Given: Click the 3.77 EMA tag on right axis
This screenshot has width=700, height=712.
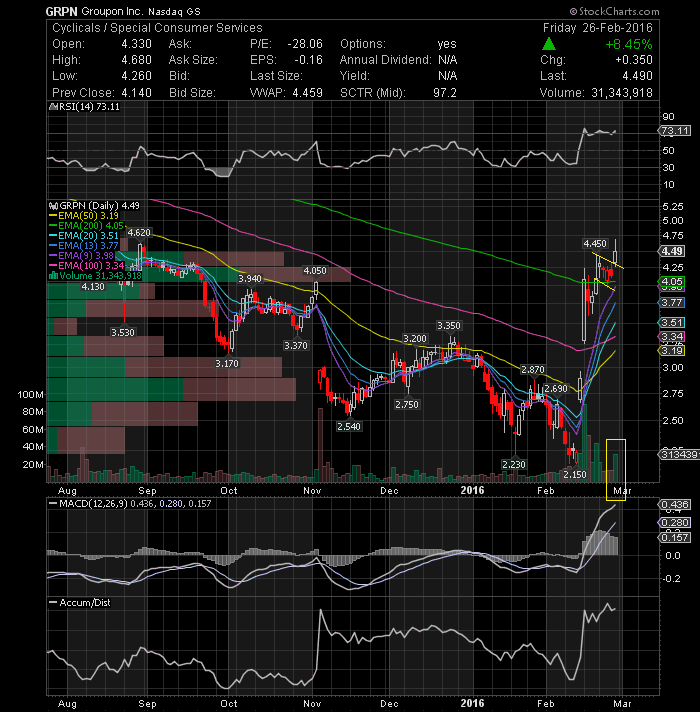Looking at the screenshot, I should click(672, 302).
